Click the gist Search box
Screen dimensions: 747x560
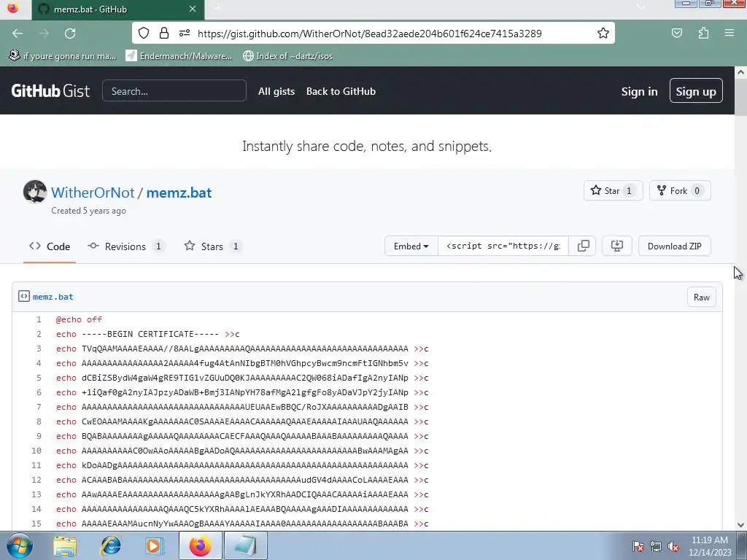[x=174, y=90]
